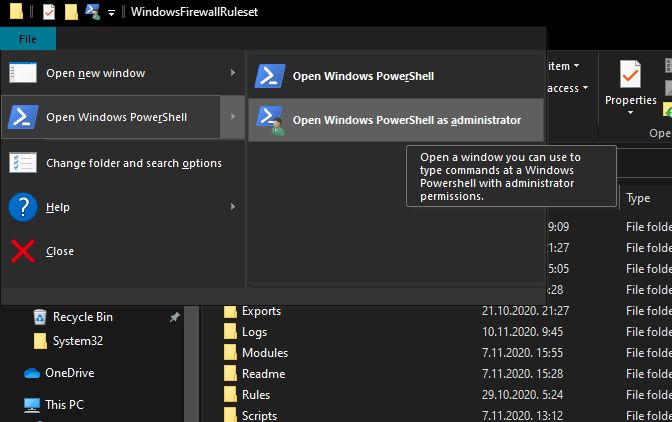Click the title bar folder icon
The image size is (672, 422).
tap(16, 12)
